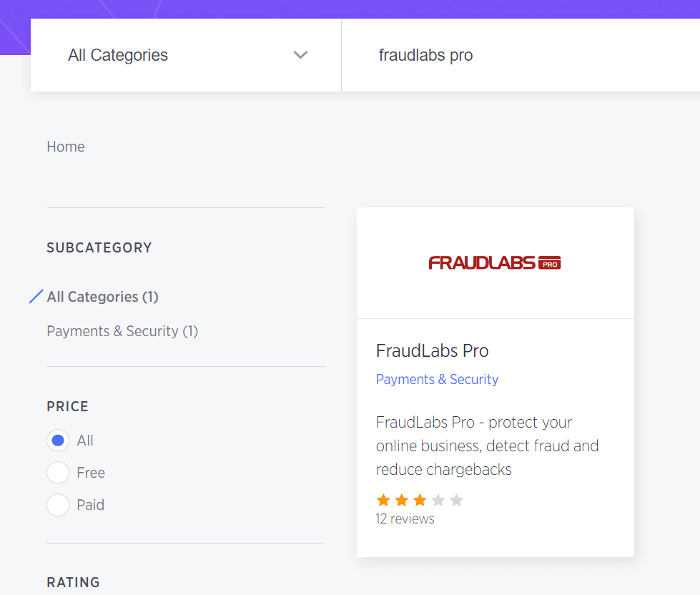Click the fourth gray star icon
Viewport: 700px width, 595px height.
[x=438, y=501]
